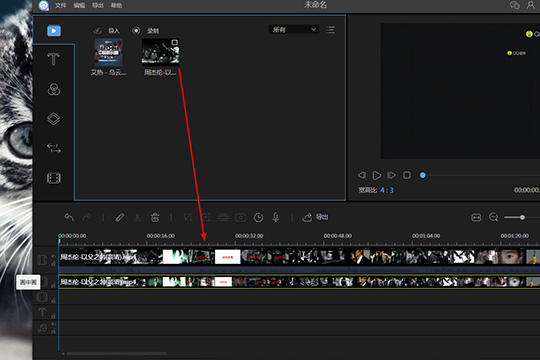The height and width of the screenshot is (360, 540).
Task: Toggle the lock on the text track
Action: (53, 316)
